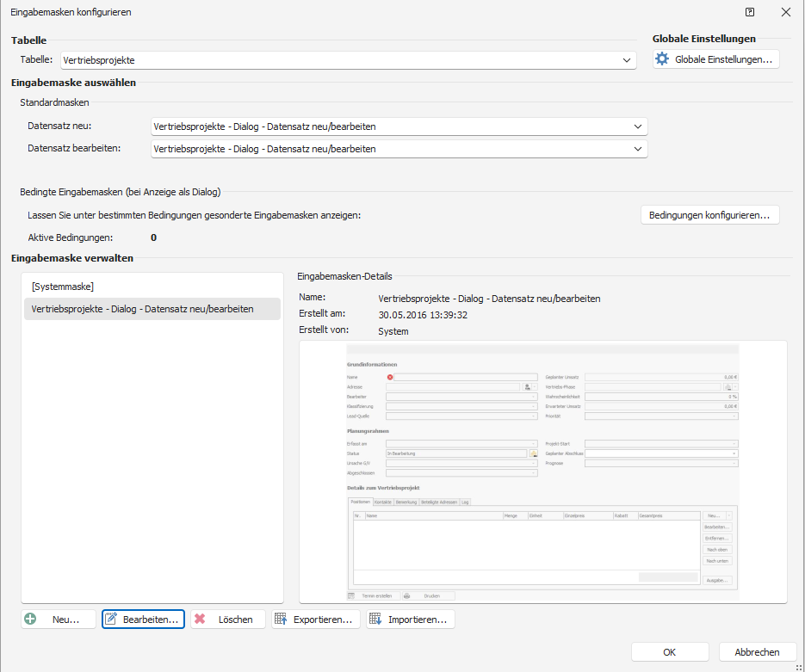Screen dimensions: 805x672
Task: Click the red X icon on Löschen
Action: (x=200, y=620)
